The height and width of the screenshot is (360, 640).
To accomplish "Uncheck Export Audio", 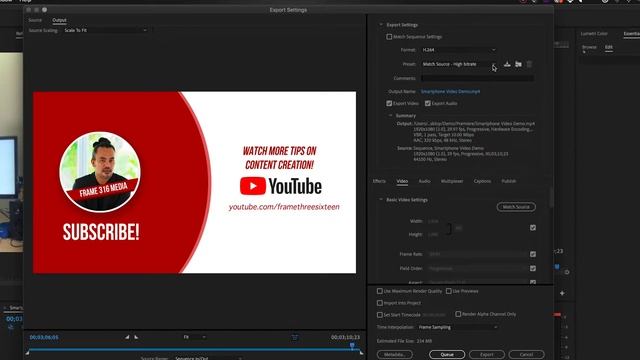I will [427, 103].
